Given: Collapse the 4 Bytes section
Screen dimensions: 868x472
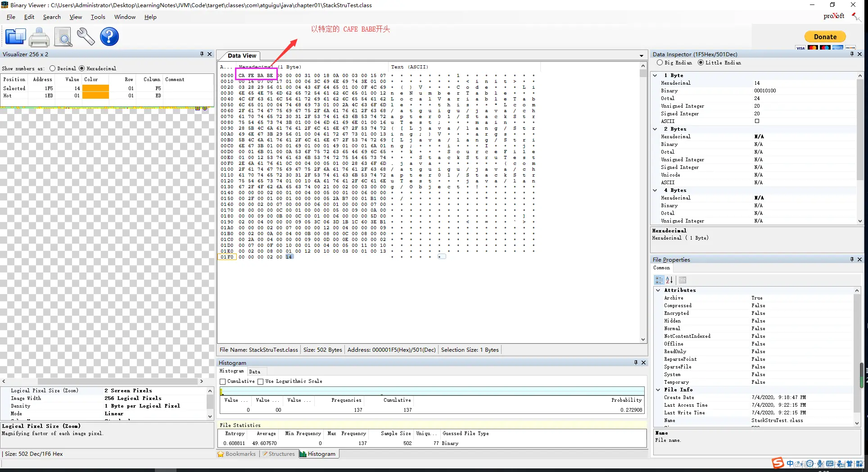Looking at the screenshot, I should point(655,190).
